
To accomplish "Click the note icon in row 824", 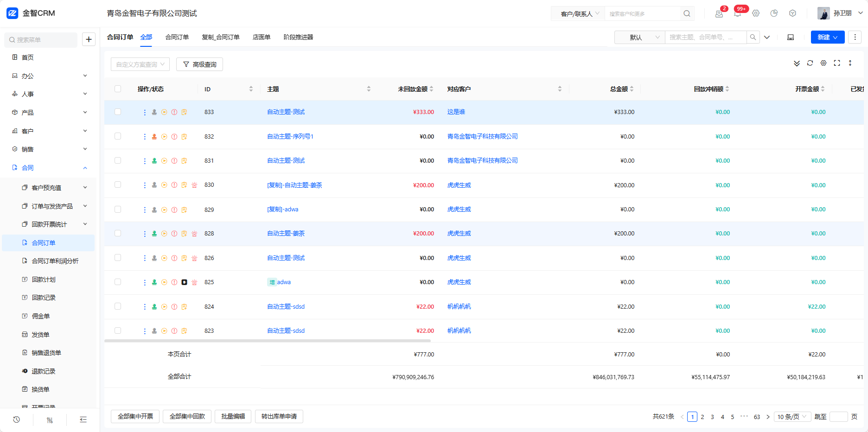I will click(x=184, y=307).
